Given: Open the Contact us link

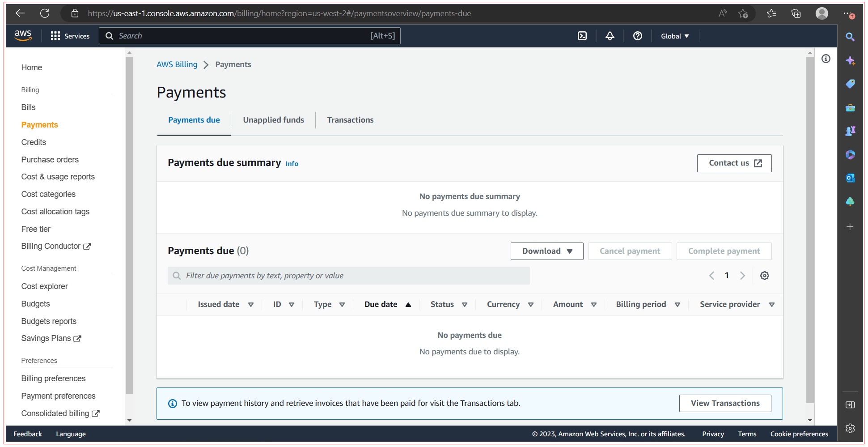Looking at the screenshot, I should click(x=734, y=163).
